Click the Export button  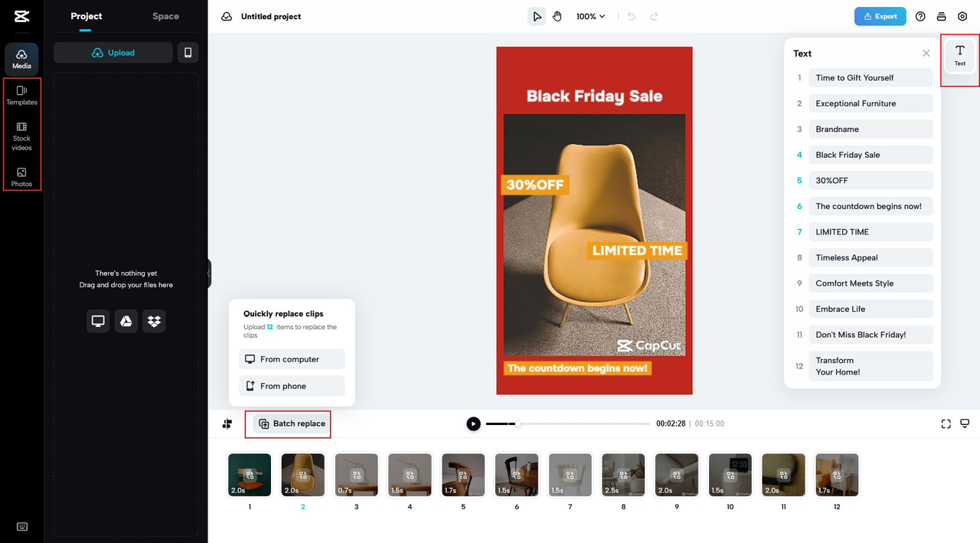(x=880, y=16)
